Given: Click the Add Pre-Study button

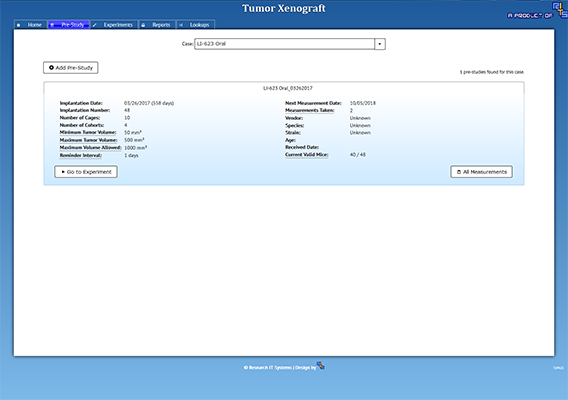Looking at the screenshot, I should point(71,67).
